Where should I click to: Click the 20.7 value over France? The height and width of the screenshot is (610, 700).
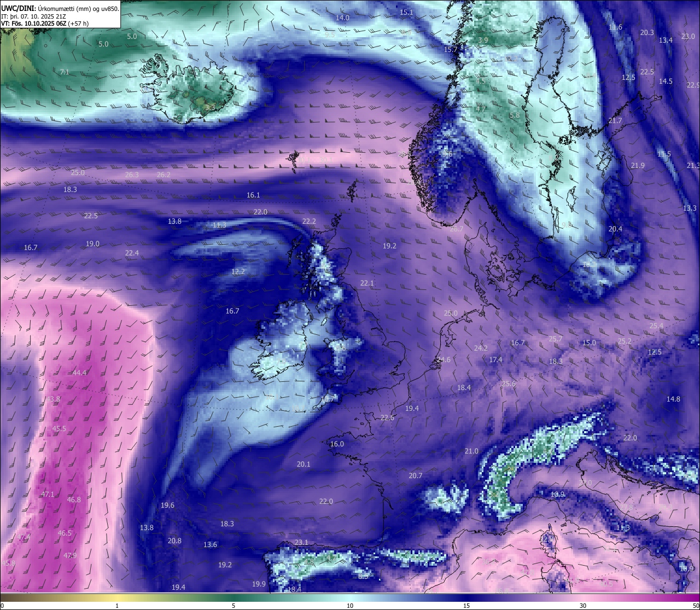416,475
